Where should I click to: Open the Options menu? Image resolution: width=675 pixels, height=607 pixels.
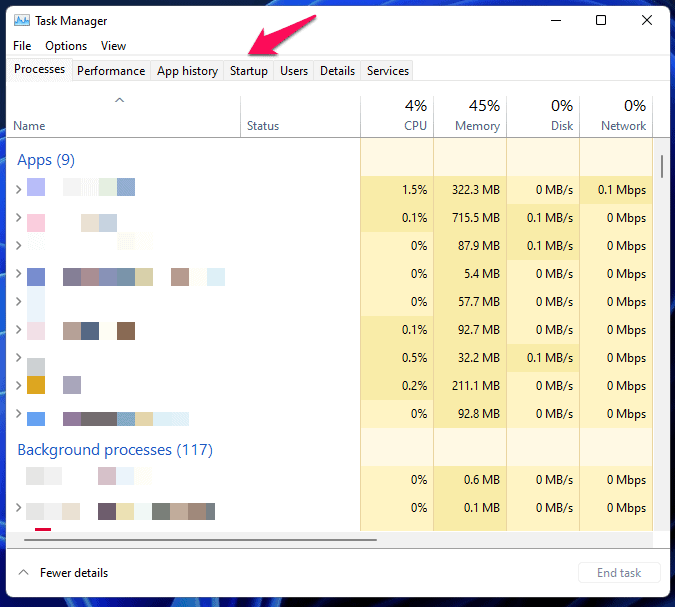pos(66,46)
